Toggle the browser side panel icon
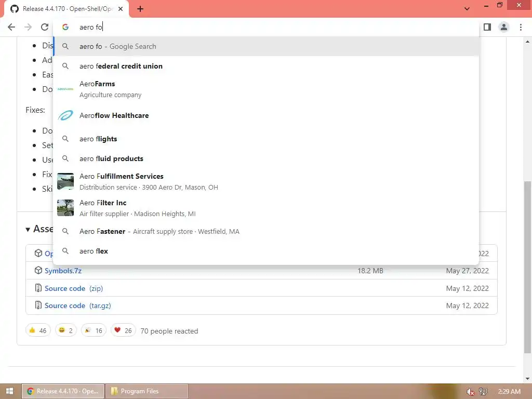 click(x=487, y=27)
